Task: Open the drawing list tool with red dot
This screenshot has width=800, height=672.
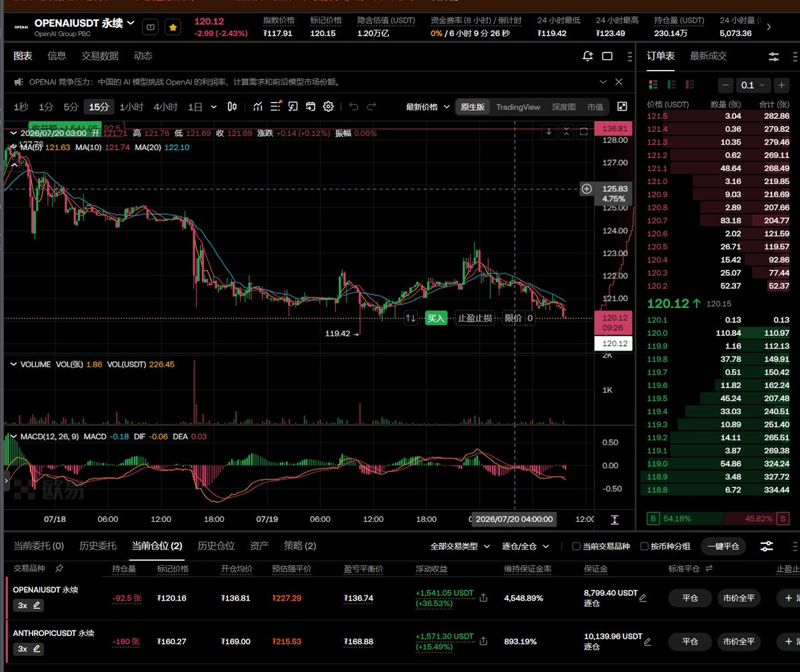Action: point(275,107)
